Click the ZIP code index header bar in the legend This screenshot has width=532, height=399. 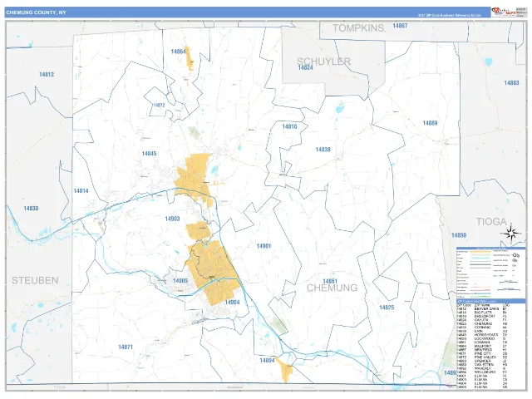click(x=491, y=301)
